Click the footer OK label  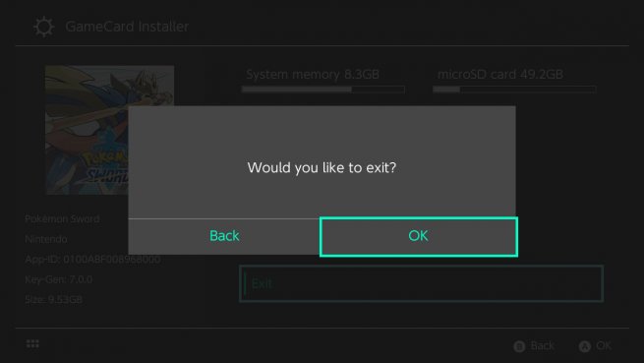[x=604, y=345]
